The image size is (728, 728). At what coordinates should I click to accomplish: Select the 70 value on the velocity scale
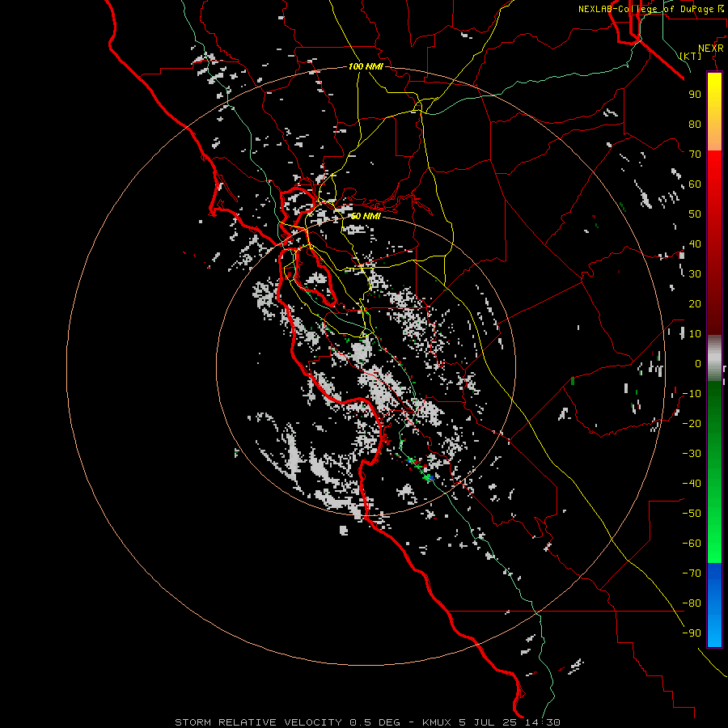tap(695, 154)
